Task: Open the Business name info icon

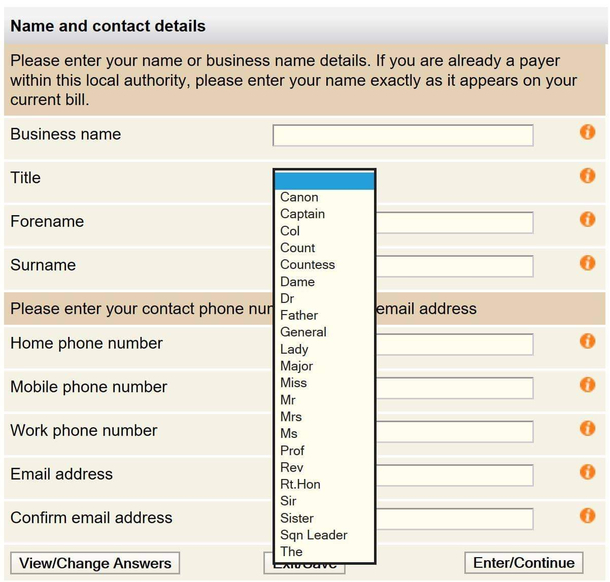Action: tap(587, 132)
